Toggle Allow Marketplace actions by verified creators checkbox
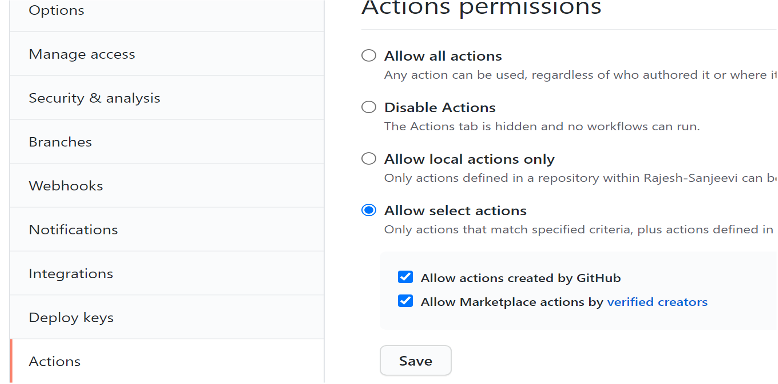The width and height of the screenshot is (778, 384). [x=405, y=301]
